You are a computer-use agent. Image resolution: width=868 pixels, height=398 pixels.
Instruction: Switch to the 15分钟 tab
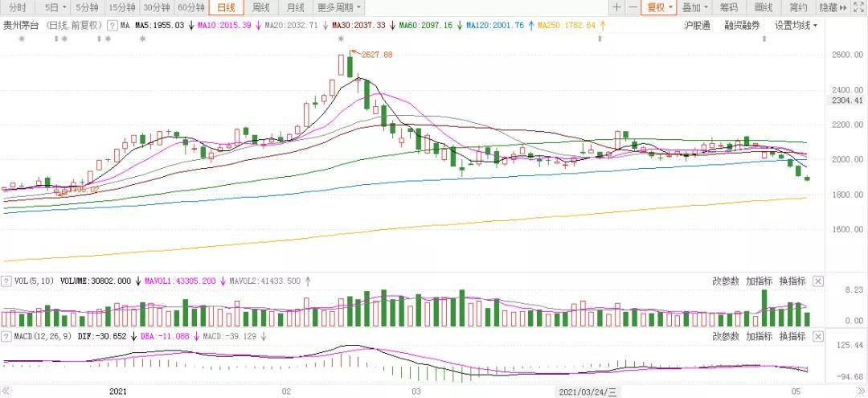tap(122, 8)
